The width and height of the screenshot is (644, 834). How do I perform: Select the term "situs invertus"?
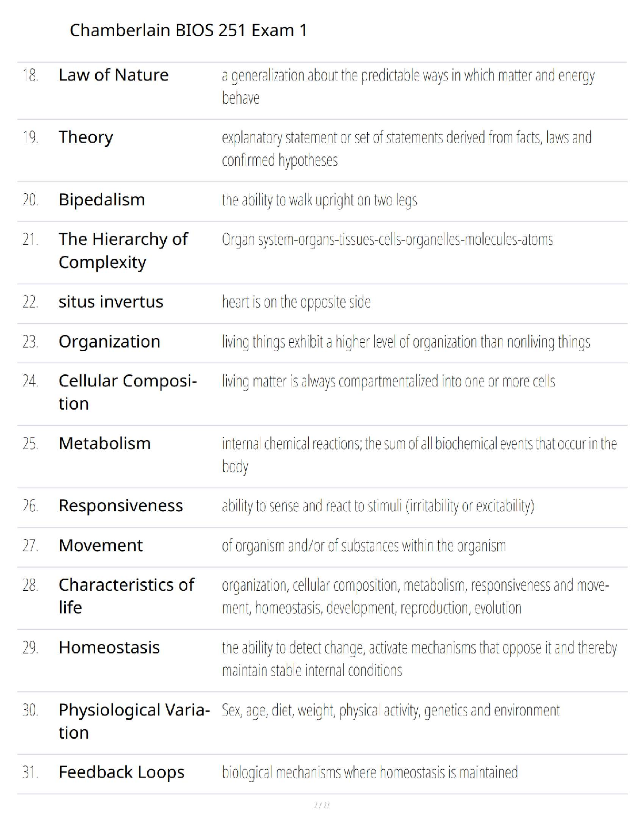[x=110, y=302]
